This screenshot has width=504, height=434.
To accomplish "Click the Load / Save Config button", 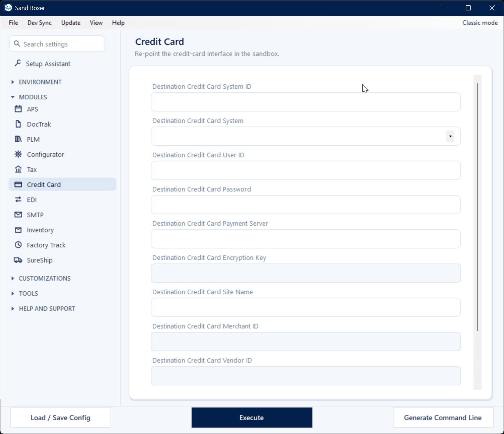I will 61,418.
